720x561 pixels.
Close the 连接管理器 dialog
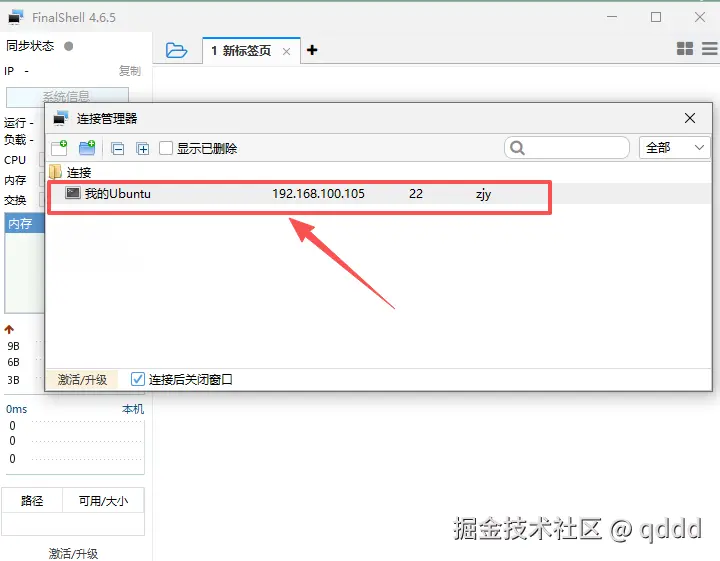click(x=689, y=118)
